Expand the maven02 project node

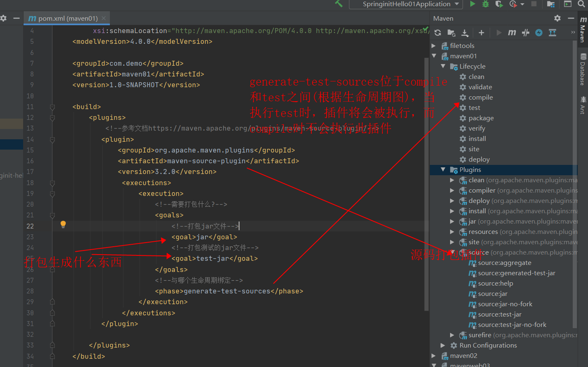[434, 355]
